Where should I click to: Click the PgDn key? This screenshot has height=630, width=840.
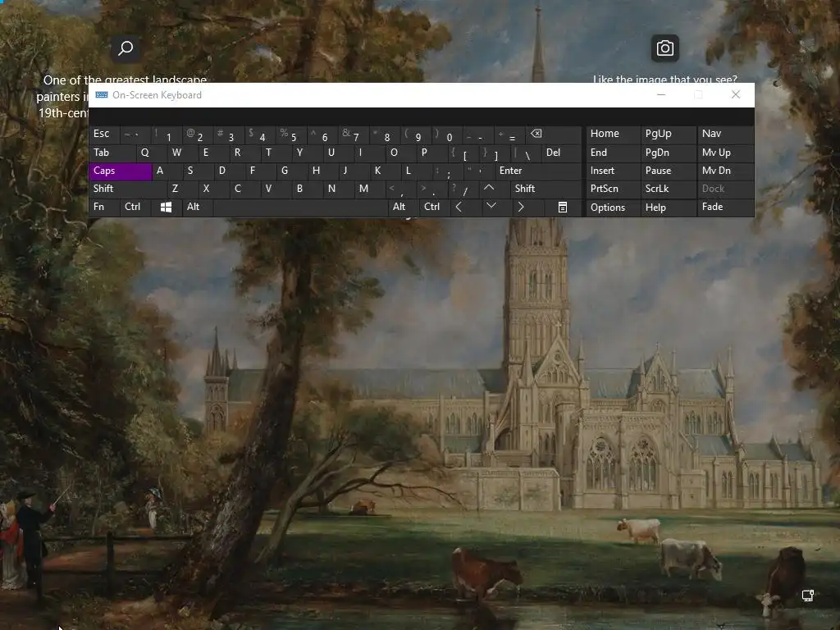coord(669,153)
